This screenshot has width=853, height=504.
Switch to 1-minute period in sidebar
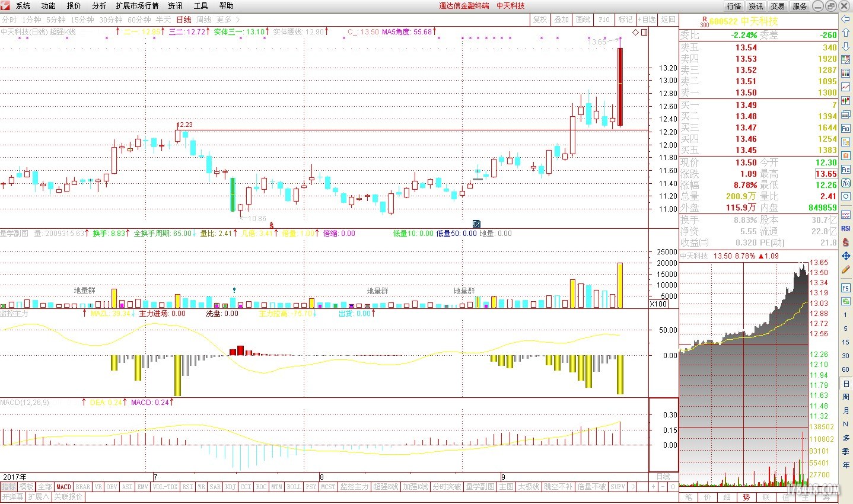846,315
